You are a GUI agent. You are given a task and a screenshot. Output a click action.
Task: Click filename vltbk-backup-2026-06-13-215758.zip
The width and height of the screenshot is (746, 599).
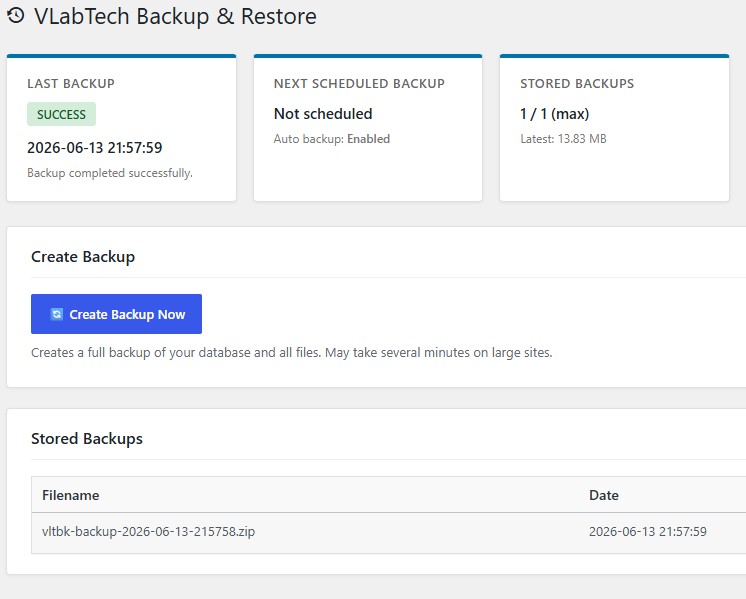[148, 531]
